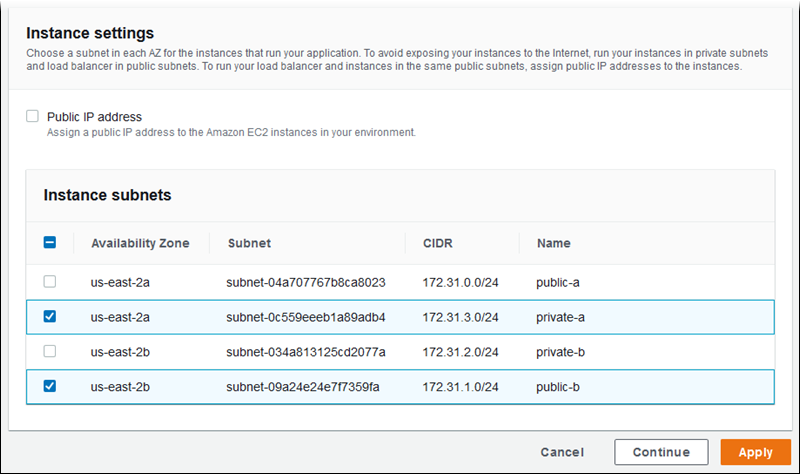Click the Public IP address label
Image resolution: width=800 pixels, height=474 pixels.
tap(94, 116)
